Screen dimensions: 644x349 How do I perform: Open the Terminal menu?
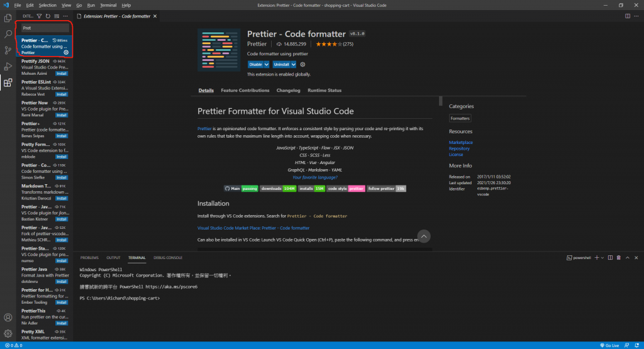tap(108, 5)
